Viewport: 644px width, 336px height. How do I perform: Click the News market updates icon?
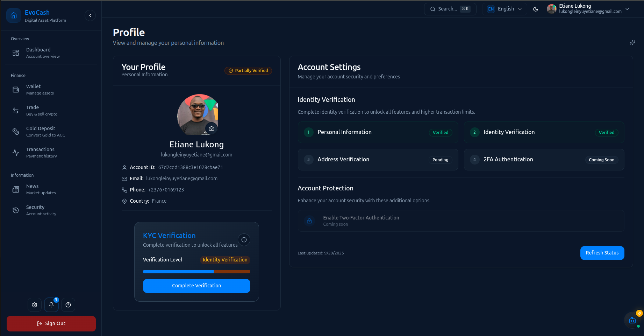click(x=15, y=189)
